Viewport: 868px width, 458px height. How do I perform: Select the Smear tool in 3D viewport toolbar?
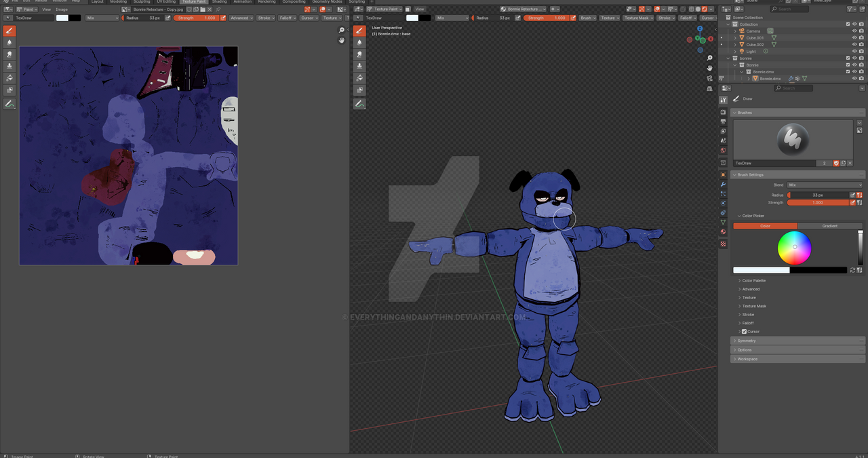pos(359,54)
